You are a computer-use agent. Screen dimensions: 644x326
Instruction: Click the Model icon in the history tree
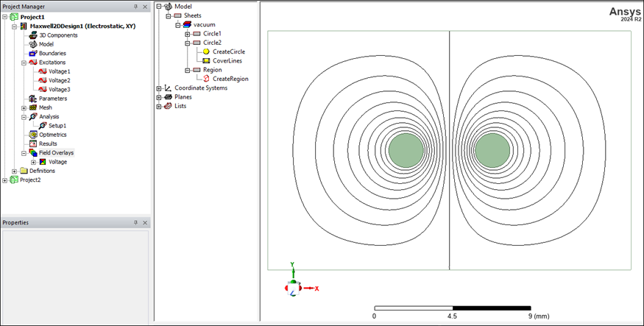(168, 6)
